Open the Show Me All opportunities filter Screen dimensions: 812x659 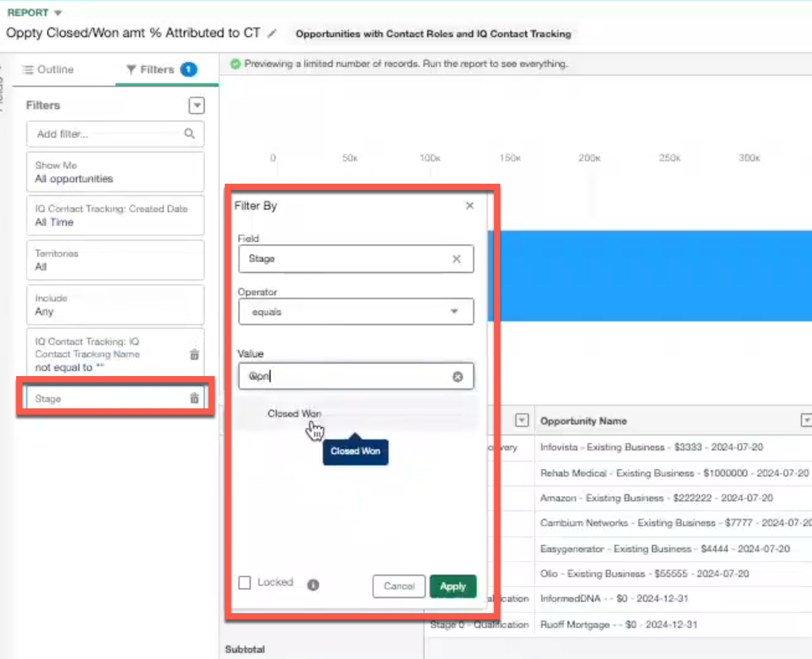[115, 172]
